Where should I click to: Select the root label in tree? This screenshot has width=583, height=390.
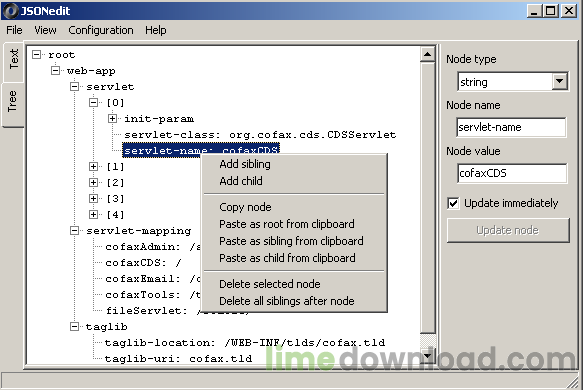(x=62, y=55)
